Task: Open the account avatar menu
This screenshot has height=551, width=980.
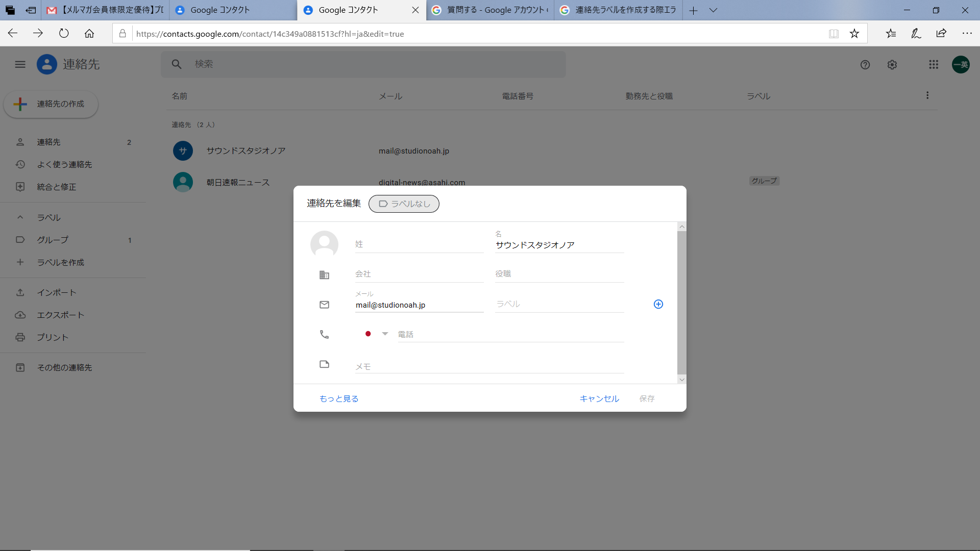Action: point(961,65)
